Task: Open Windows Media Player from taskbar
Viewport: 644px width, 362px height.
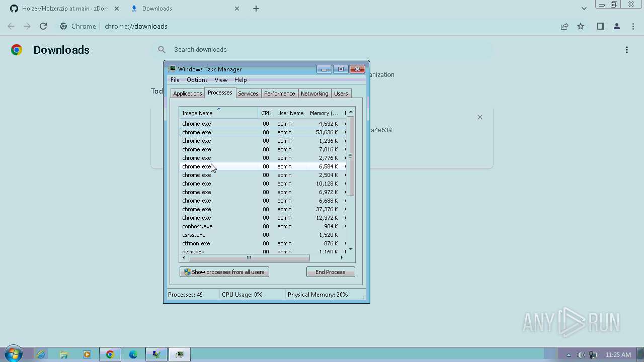Action: 87,354
